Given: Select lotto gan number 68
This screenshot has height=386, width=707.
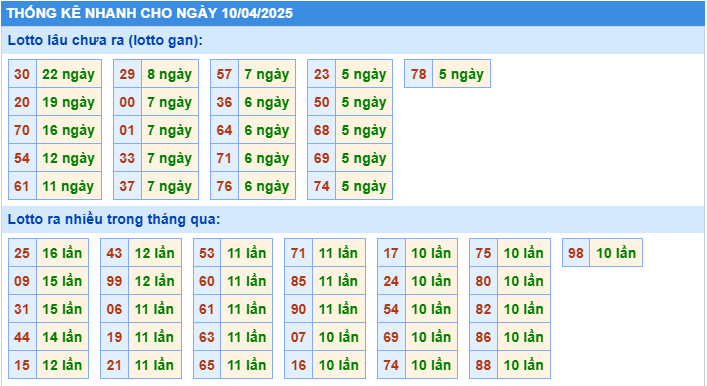Looking at the screenshot, I should click(x=321, y=130).
